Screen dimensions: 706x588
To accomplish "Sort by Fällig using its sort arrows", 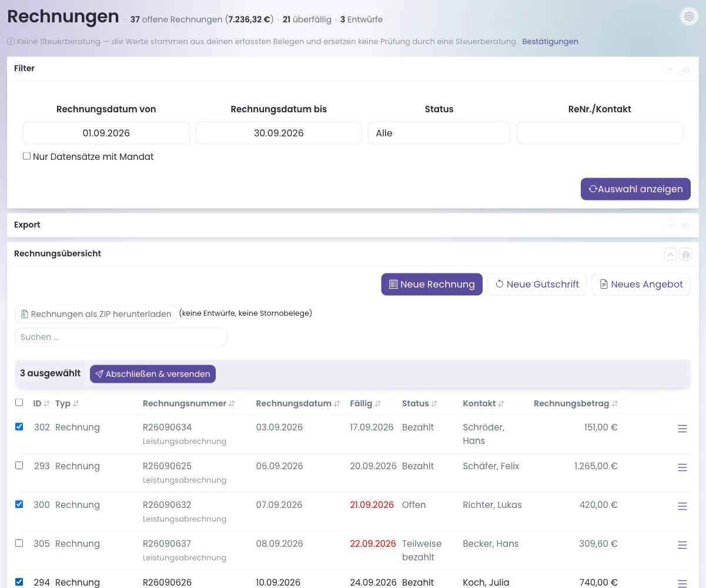I will point(378,404).
